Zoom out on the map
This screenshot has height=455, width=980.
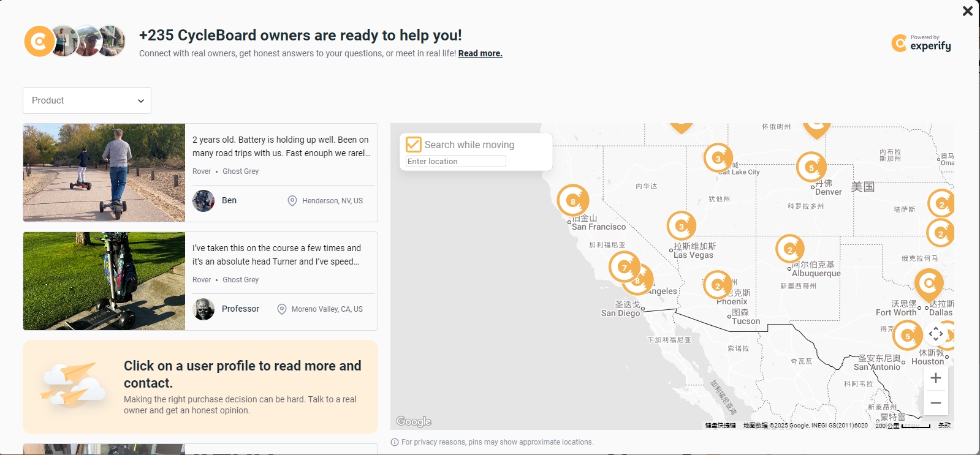click(935, 403)
